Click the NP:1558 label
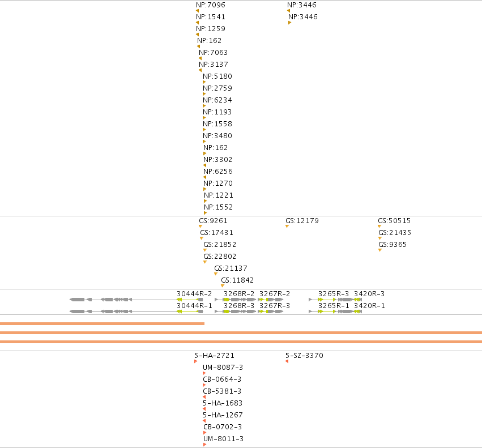 pyautogui.click(x=217, y=124)
